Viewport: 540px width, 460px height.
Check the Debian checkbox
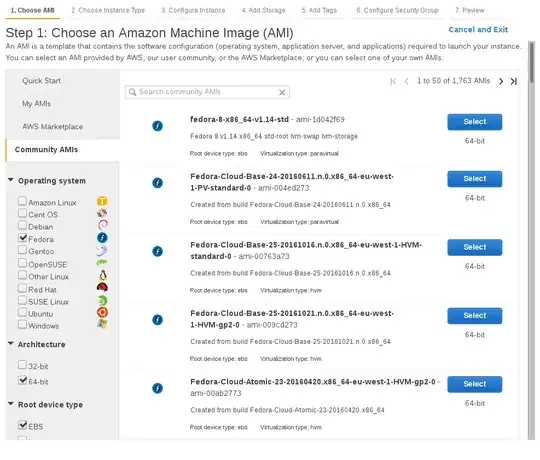click(22, 226)
